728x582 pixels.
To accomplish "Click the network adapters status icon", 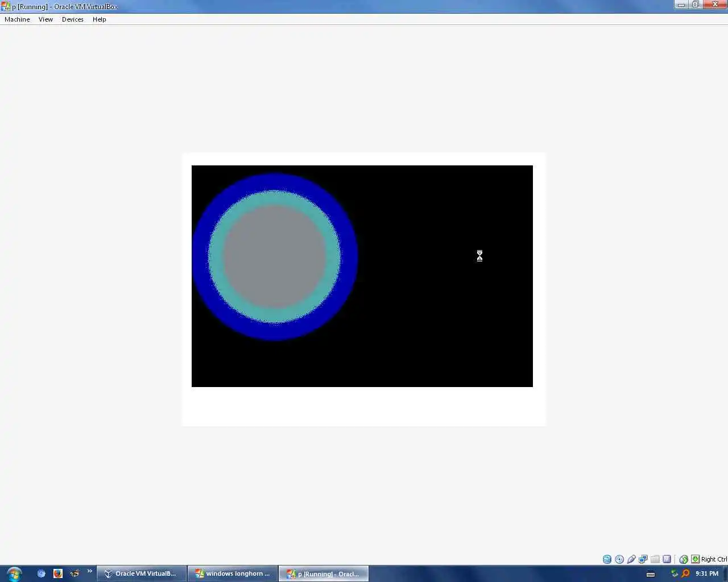I will 643,559.
